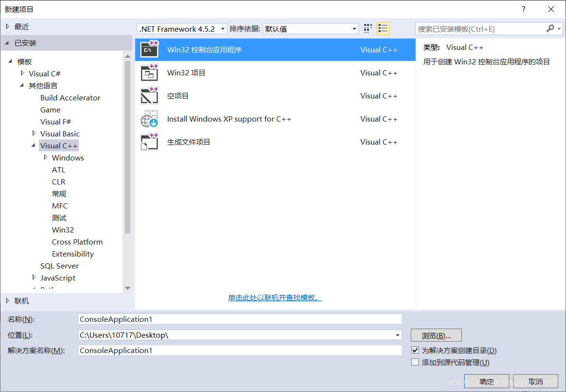Image resolution: width=566 pixels, height=392 pixels.
Task: Click the search magnifier icon
Action: click(550, 28)
